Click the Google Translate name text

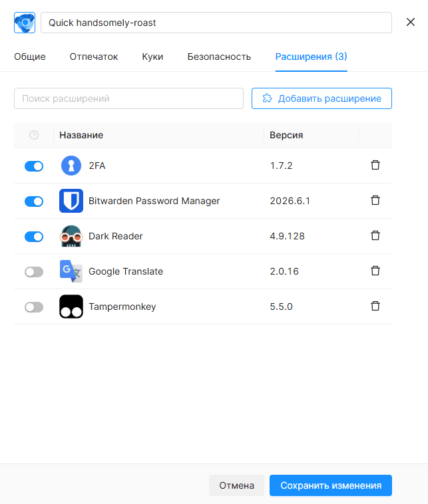[126, 271]
